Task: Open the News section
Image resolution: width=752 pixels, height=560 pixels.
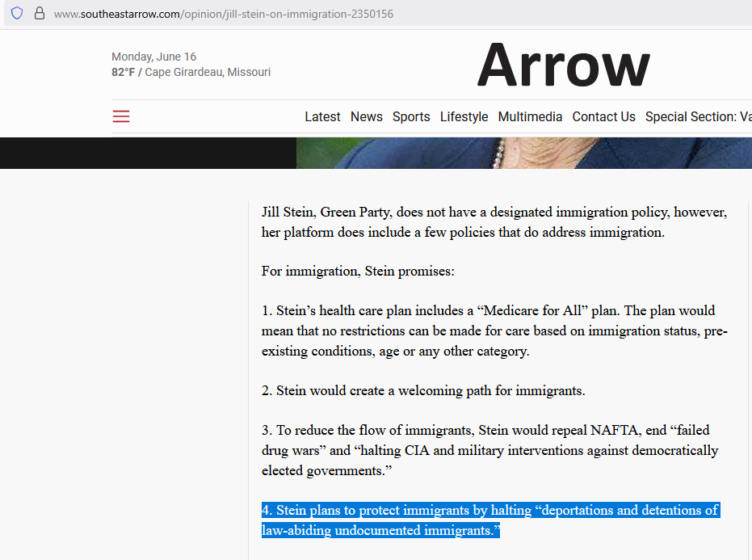Action: [367, 116]
